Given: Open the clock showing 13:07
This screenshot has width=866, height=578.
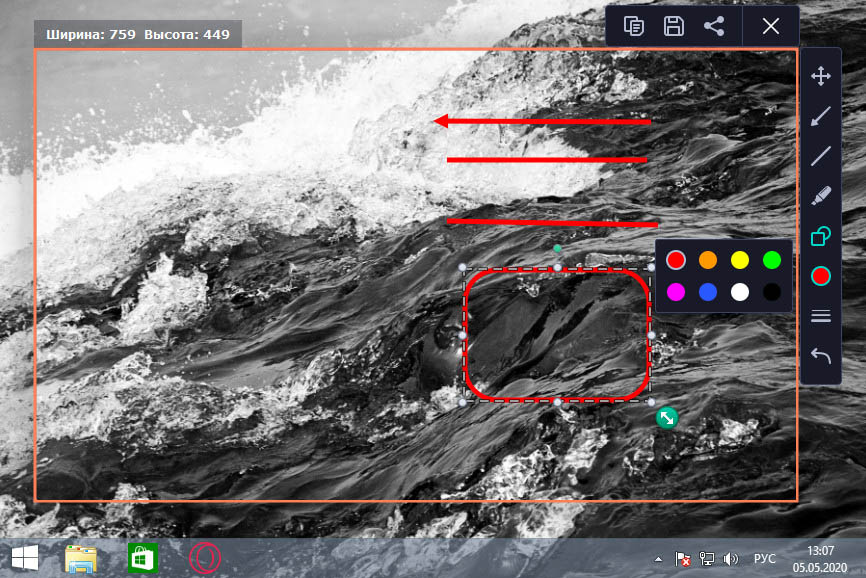Looking at the screenshot, I should point(820,559).
